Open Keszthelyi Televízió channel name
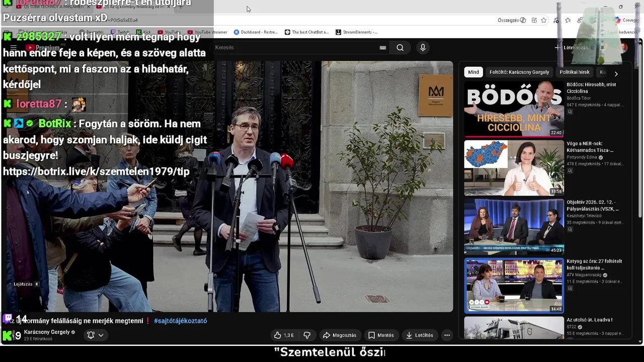This screenshot has width=644, height=362. click(x=584, y=216)
